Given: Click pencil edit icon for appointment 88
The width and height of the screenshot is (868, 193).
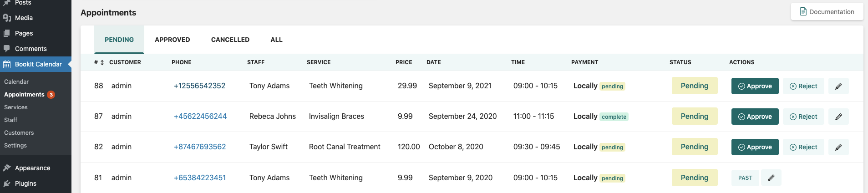Looking at the screenshot, I should tap(838, 86).
